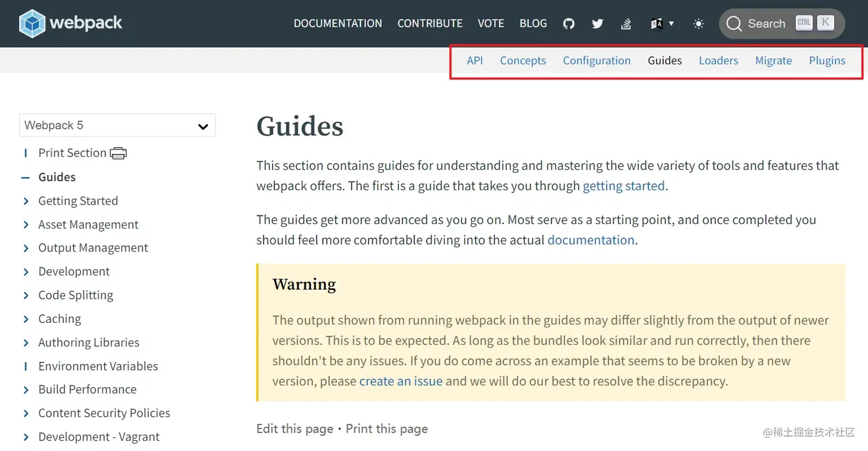Click the webpack logo
Viewport: 868px width, 451px height.
tap(71, 23)
